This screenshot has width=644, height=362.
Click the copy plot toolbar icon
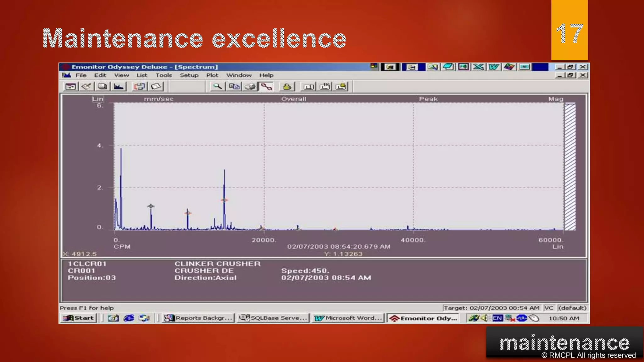[x=234, y=86]
